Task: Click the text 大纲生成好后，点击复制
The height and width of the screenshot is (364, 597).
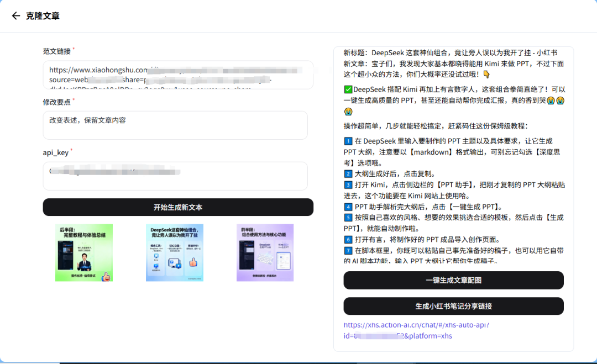Action: pyautogui.click(x=395, y=174)
